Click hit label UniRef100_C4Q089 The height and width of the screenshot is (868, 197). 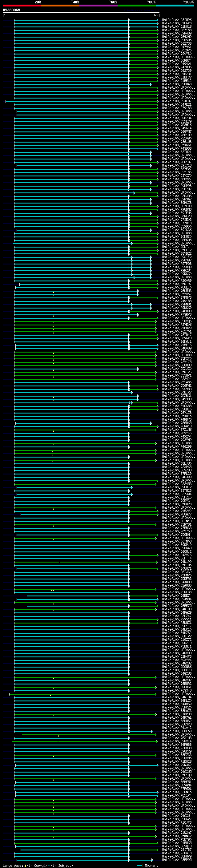pyautogui.click(x=176, y=349)
